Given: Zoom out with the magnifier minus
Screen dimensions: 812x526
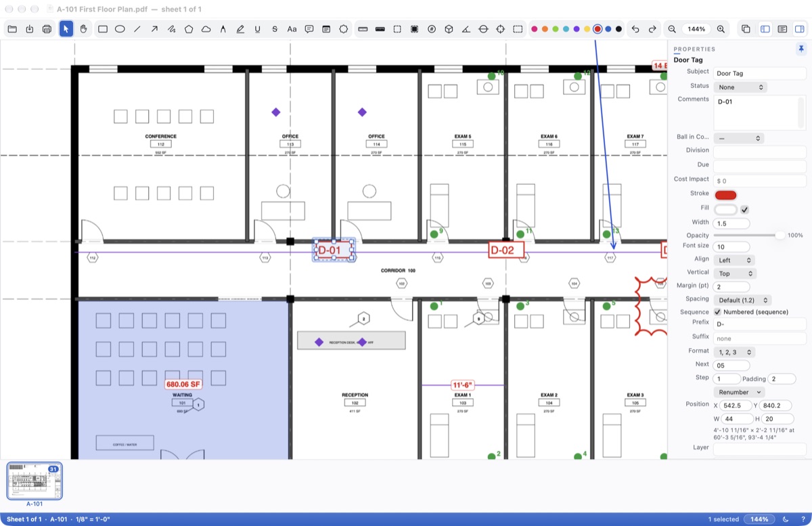Looking at the screenshot, I should pos(672,29).
